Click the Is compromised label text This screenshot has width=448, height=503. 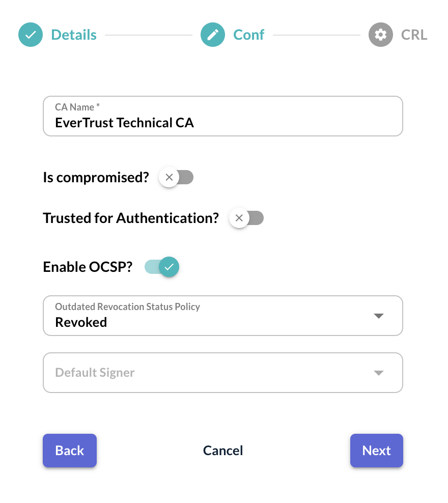[x=96, y=178]
